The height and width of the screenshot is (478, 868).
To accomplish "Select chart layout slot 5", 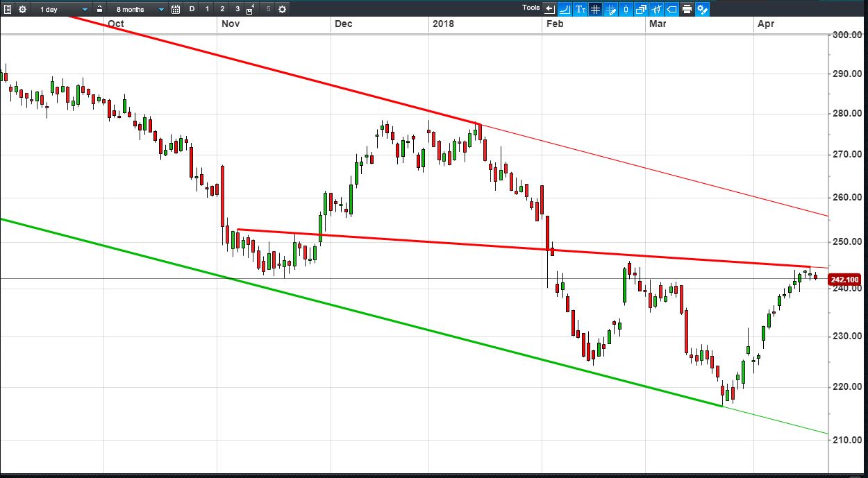I will [x=268, y=9].
